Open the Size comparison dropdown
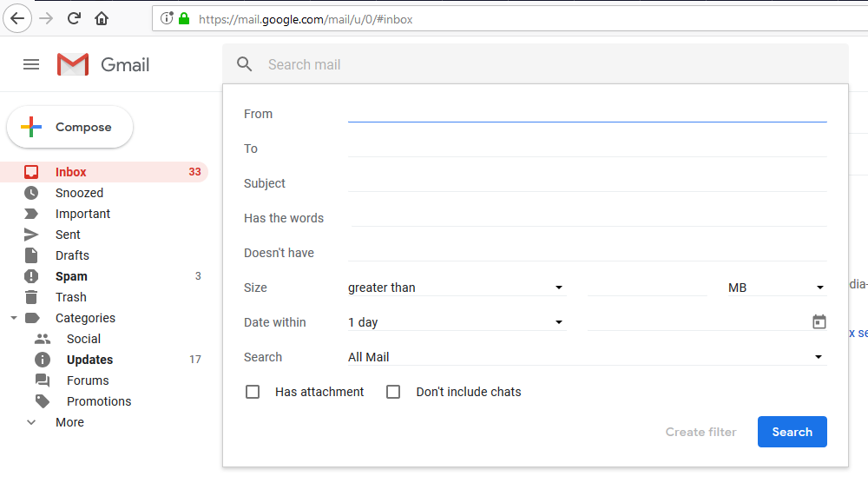This screenshot has height=483, width=868. click(x=457, y=288)
